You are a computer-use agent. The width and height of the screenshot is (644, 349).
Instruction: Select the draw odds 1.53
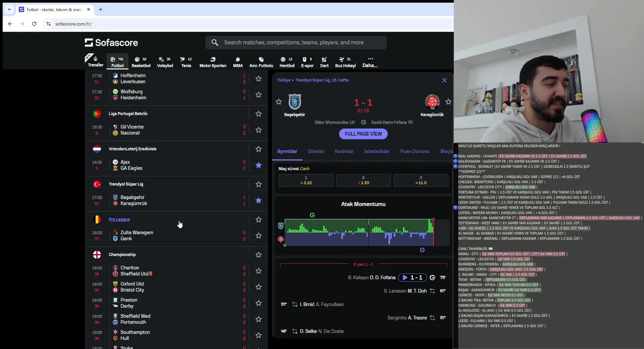(363, 180)
